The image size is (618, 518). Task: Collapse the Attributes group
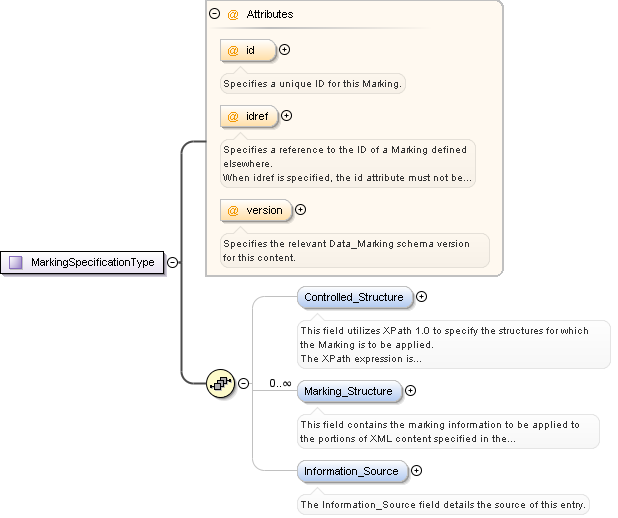click(214, 15)
